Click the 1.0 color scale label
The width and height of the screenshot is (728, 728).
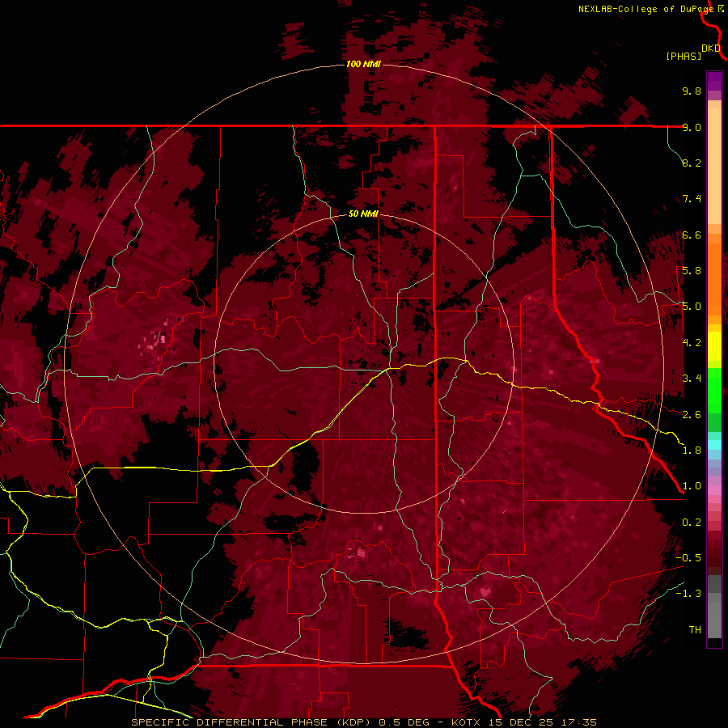click(692, 486)
